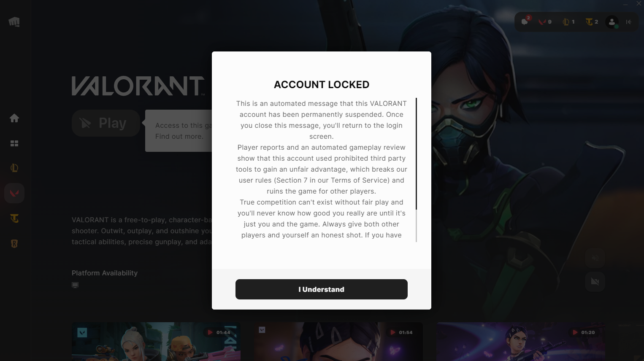Open Legends of Runeterra sidebar icon

14,244
